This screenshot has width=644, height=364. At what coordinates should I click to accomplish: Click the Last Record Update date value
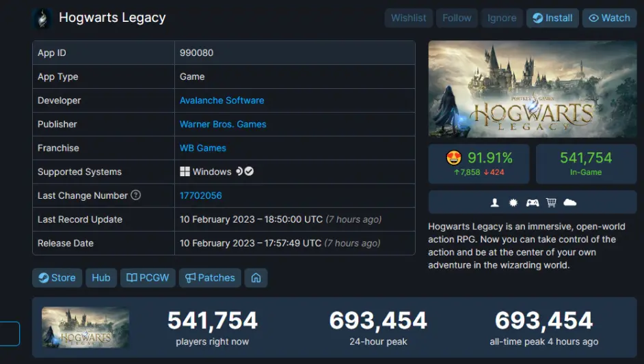[280, 219]
